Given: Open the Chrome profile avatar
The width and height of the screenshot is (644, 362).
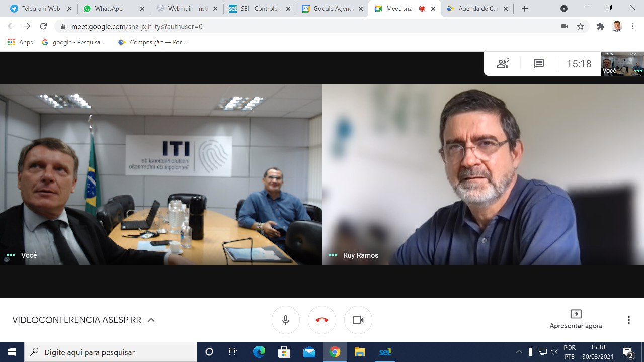Looking at the screenshot, I should (x=617, y=26).
